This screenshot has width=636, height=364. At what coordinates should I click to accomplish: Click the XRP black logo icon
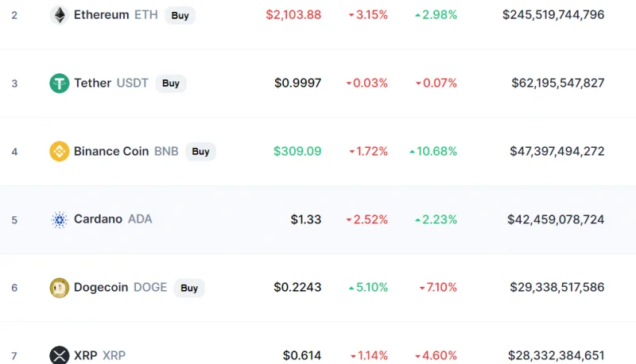60,355
